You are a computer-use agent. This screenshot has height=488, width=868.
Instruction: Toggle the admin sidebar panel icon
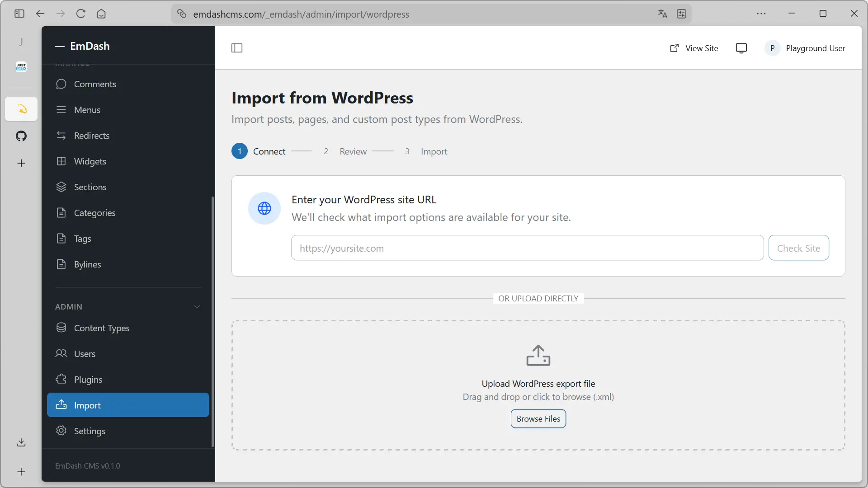click(237, 48)
